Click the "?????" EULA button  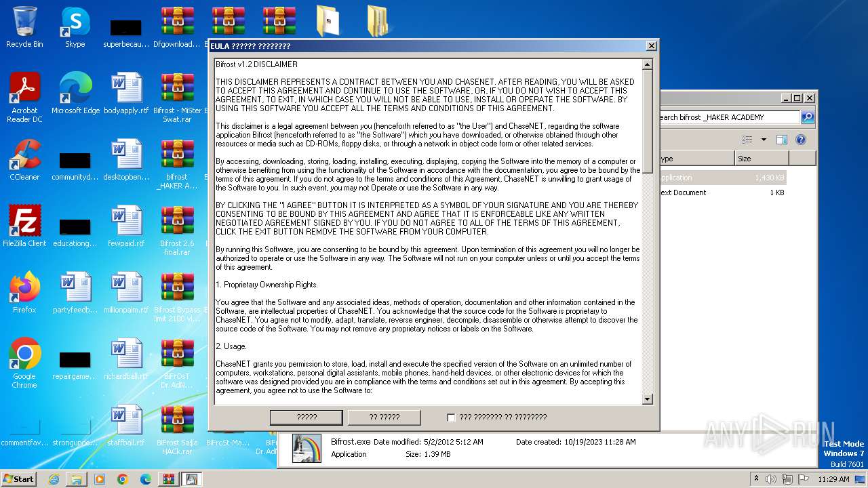point(307,418)
